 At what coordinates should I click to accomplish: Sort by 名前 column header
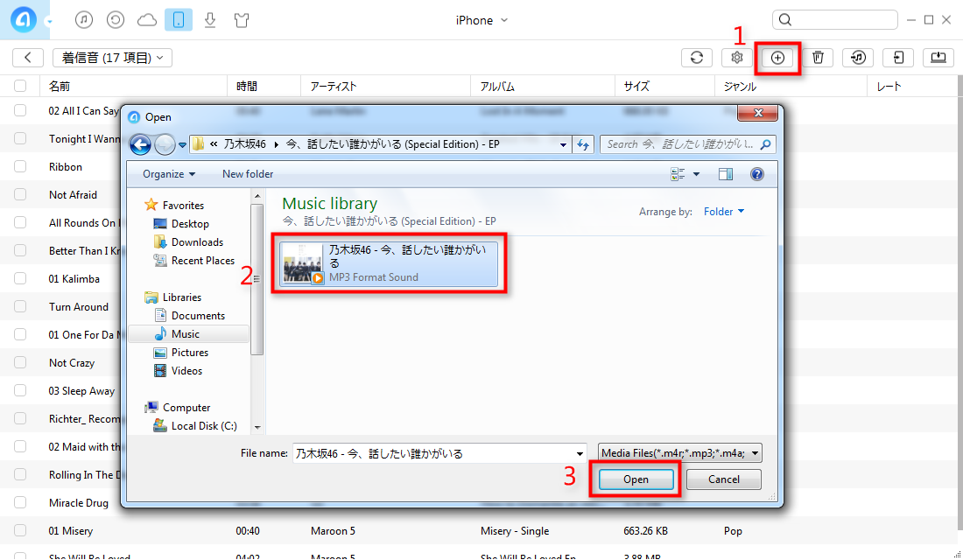click(60, 86)
